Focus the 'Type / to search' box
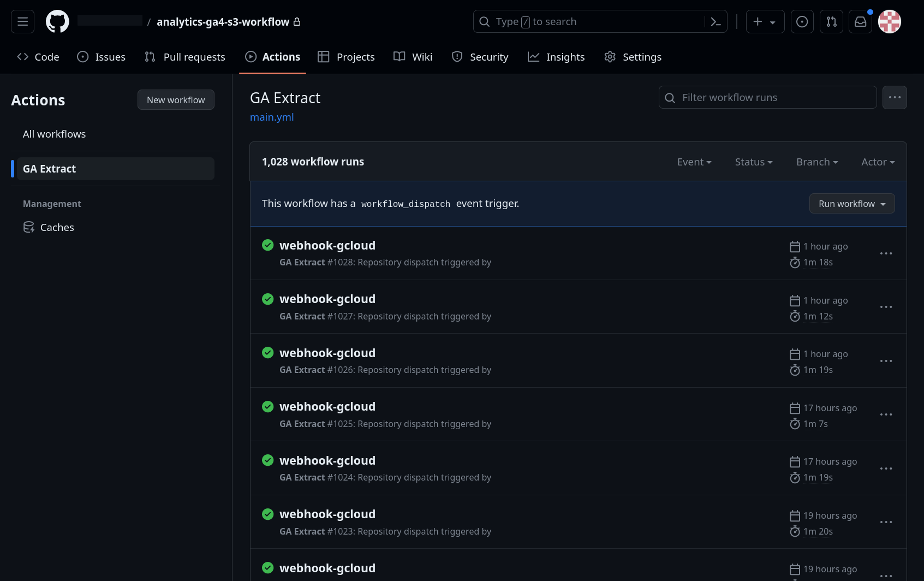 (x=589, y=22)
